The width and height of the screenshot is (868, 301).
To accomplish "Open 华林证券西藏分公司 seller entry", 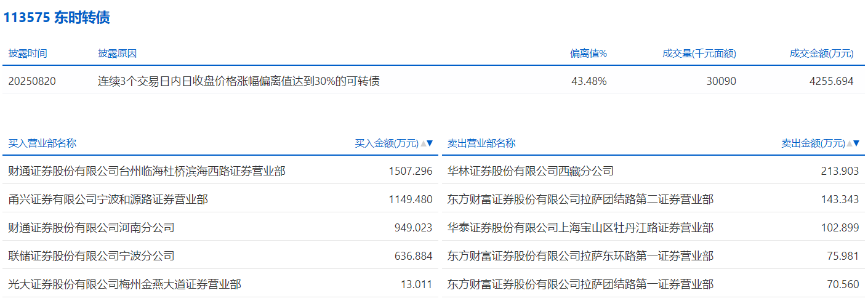I will point(530,171).
